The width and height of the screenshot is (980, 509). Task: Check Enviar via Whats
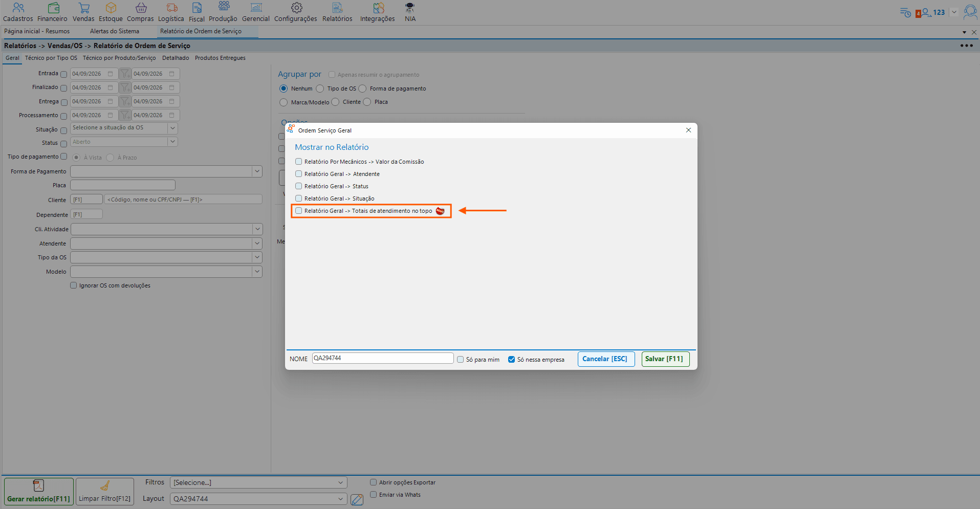[x=374, y=495]
